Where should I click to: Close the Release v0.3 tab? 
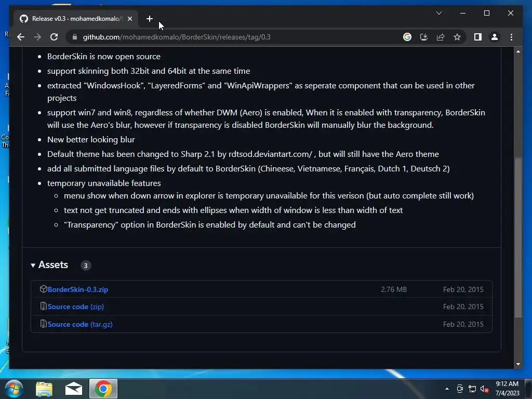click(x=129, y=19)
